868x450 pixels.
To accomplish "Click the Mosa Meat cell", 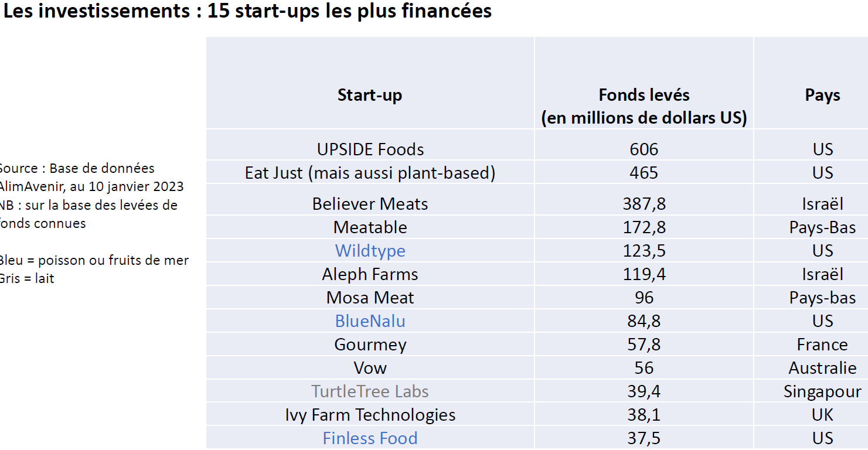I will pyautogui.click(x=370, y=298).
